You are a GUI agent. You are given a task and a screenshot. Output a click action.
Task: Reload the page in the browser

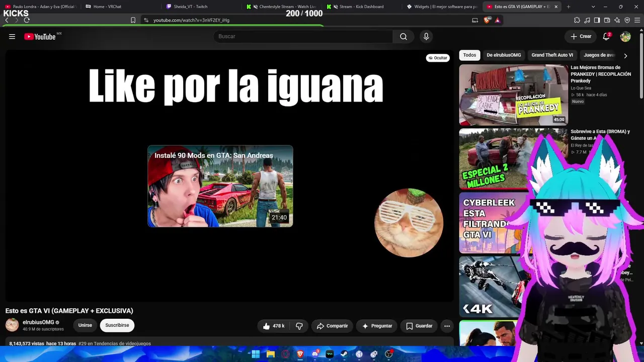pos(27,20)
